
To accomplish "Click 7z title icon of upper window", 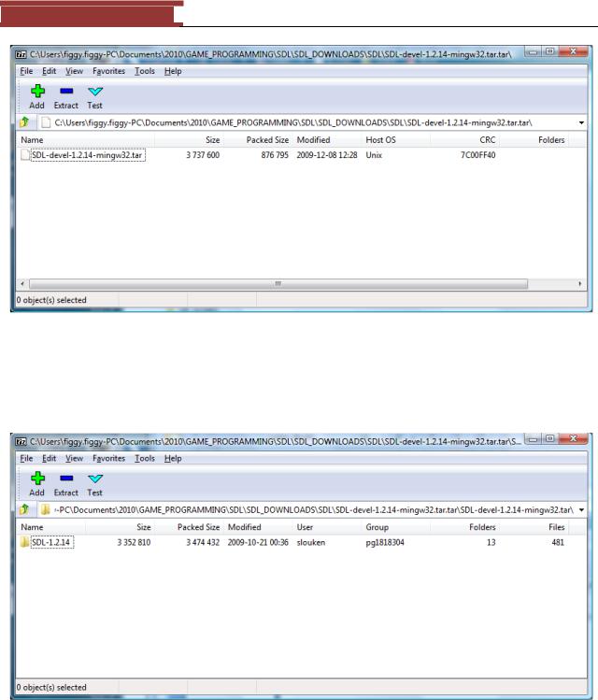I will [x=21, y=54].
